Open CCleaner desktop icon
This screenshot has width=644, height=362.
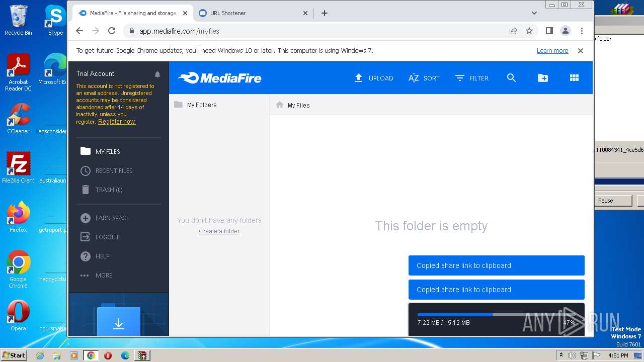(18, 119)
